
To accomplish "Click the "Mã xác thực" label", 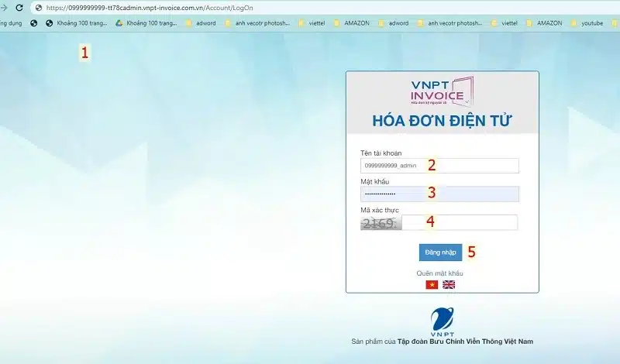I will tap(379, 210).
